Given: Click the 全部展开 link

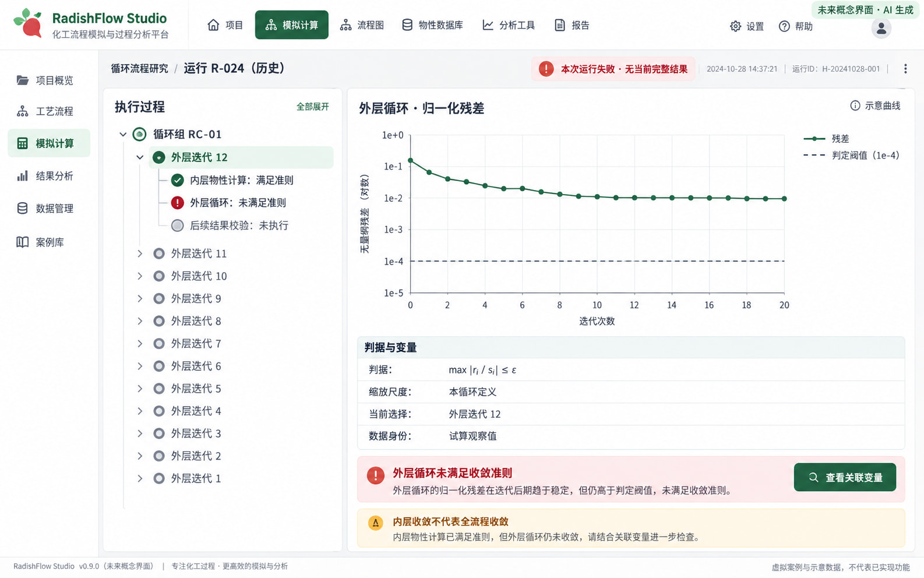Looking at the screenshot, I should pos(313,107).
